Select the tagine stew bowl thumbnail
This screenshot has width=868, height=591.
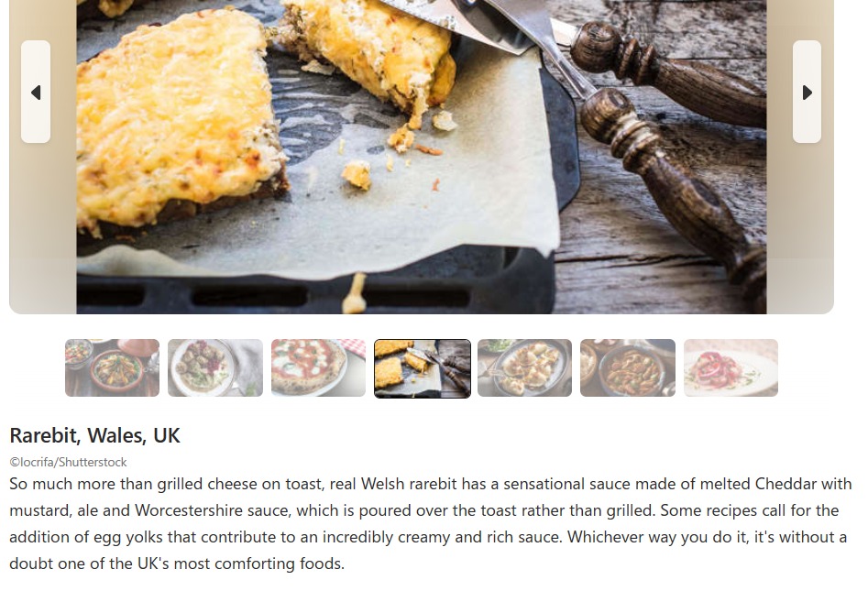point(113,368)
